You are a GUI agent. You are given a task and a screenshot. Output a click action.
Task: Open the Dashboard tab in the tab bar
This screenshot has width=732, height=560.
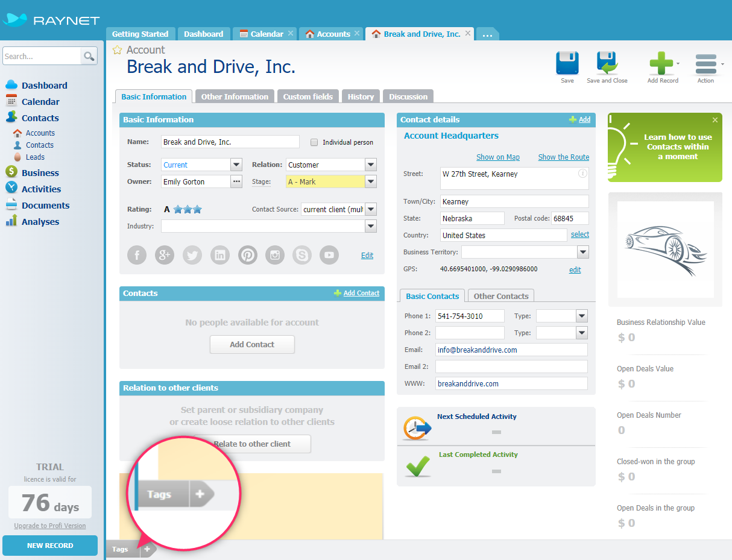[204, 34]
